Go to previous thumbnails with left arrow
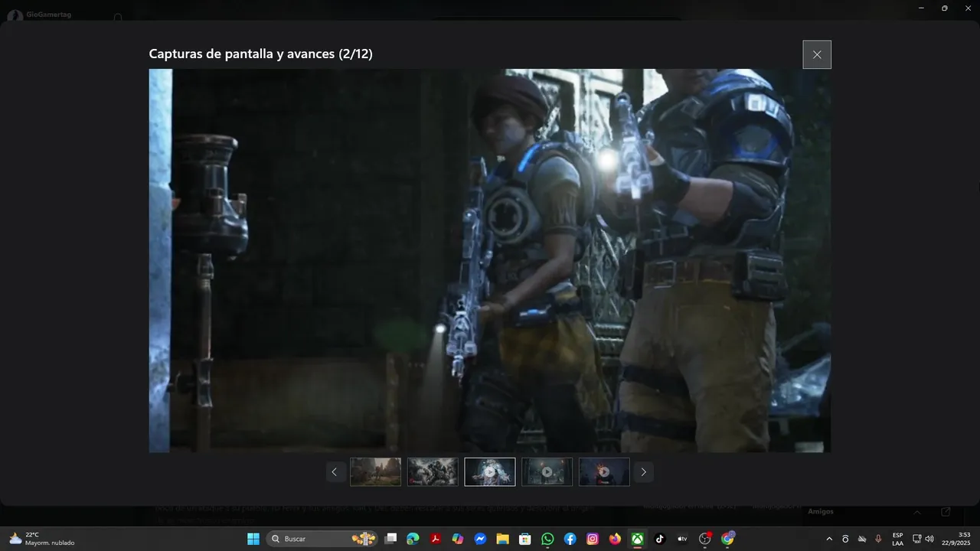 (x=335, y=472)
